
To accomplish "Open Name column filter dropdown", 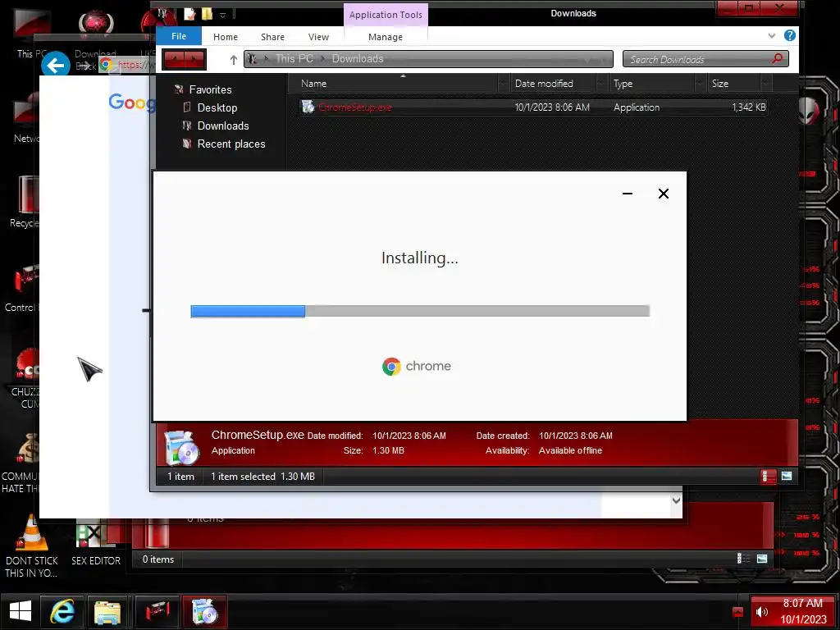I will tap(503, 84).
